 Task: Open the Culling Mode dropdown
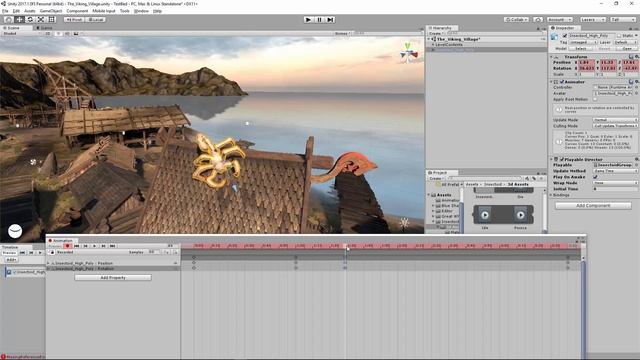point(615,126)
